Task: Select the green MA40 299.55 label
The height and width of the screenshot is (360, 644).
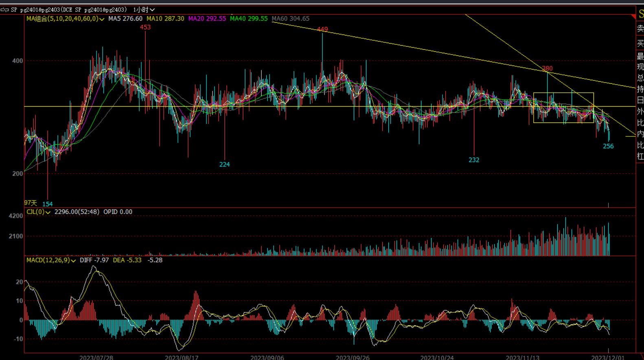Action: coord(249,19)
